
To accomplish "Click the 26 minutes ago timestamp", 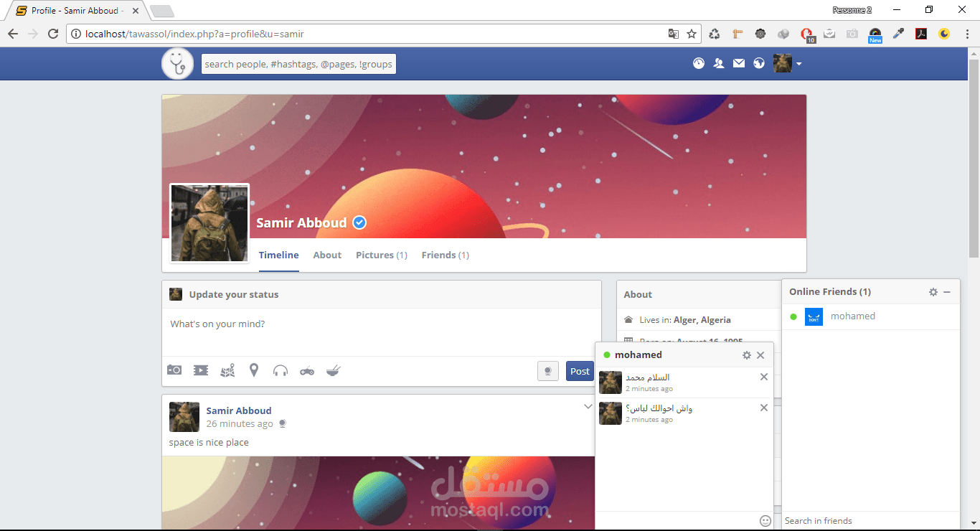I will coord(240,424).
